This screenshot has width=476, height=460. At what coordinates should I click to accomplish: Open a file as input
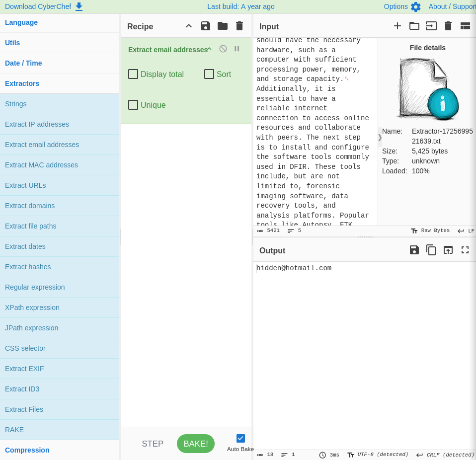[431, 26]
